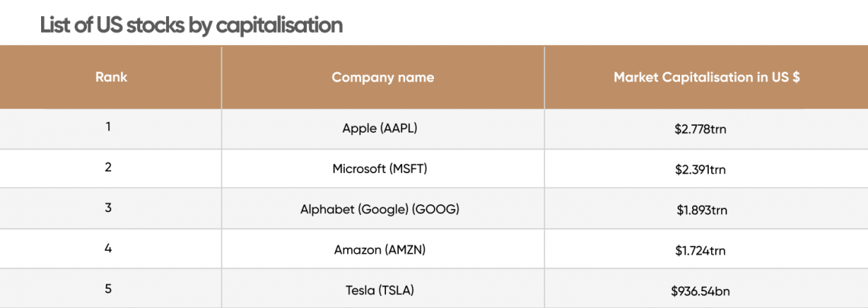Click the Market Capitalisation in US $ header

(x=707, y=78)
